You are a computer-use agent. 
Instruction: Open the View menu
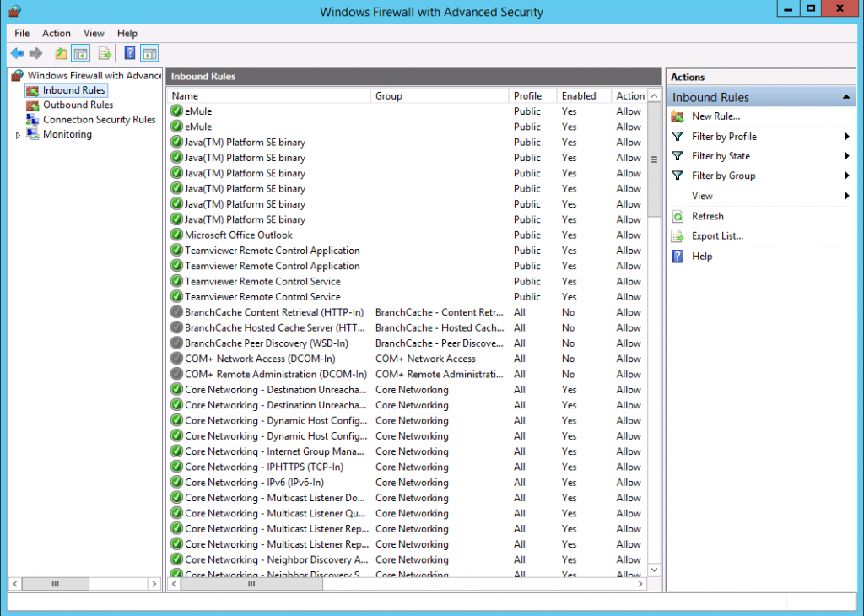(x=94, y=33)
